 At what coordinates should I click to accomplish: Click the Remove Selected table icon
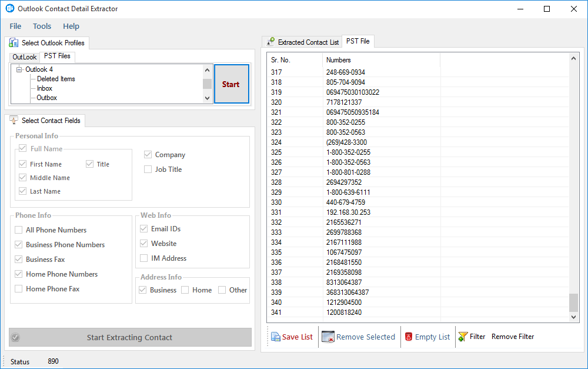pyautogui.click(x=328, y=337)
